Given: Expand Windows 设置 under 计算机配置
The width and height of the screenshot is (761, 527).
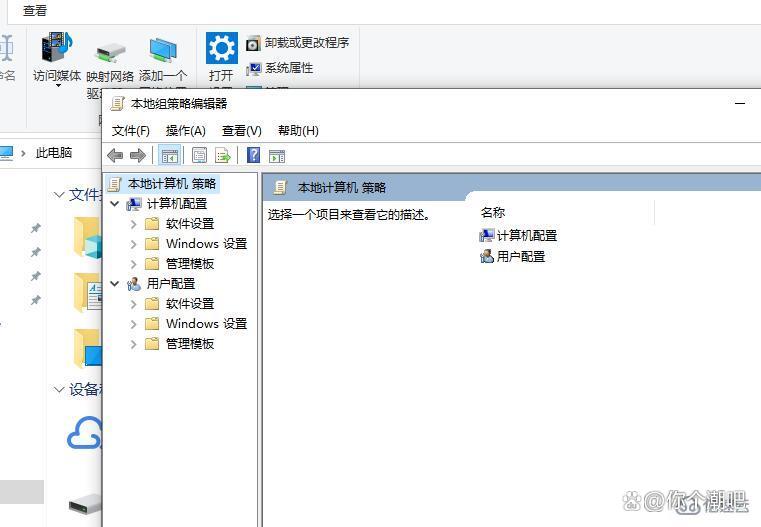Looking at the screenshot, I should [x=133, y=244].
